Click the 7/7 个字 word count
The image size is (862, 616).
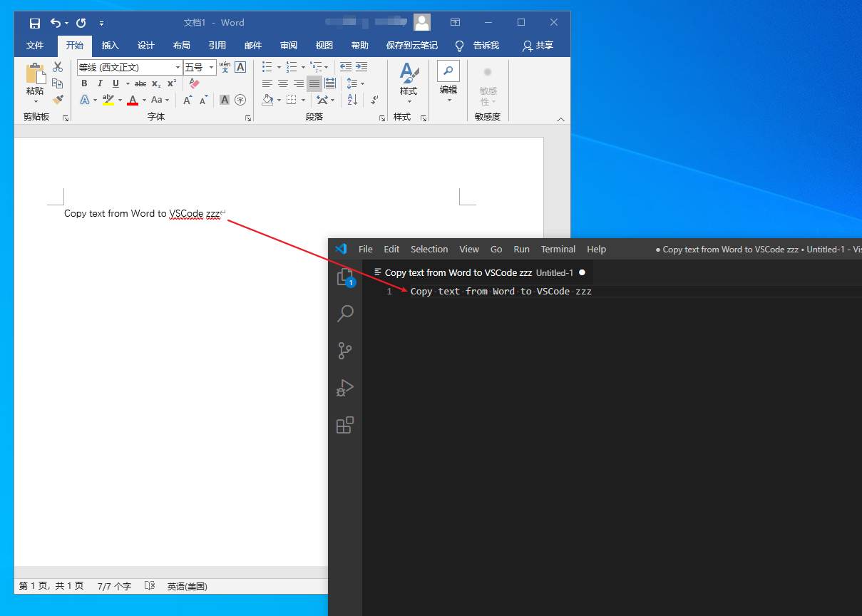[114, 586]
